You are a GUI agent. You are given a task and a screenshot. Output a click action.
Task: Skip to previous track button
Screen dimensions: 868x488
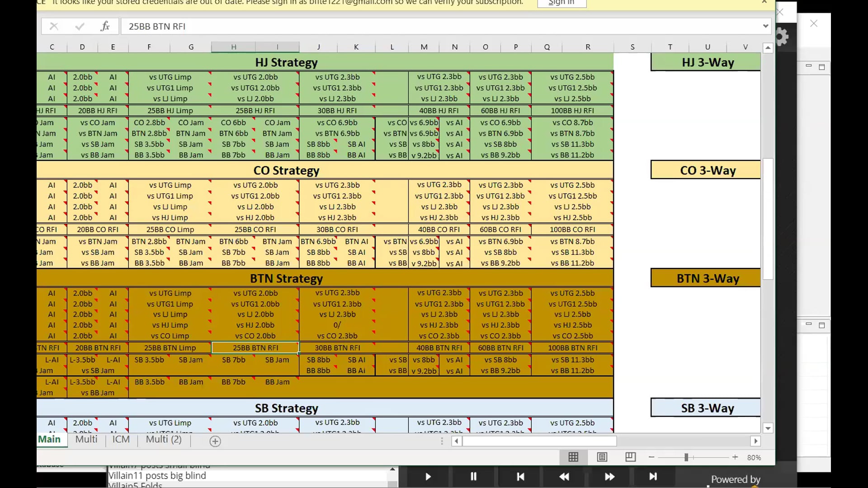click(520, 477)
